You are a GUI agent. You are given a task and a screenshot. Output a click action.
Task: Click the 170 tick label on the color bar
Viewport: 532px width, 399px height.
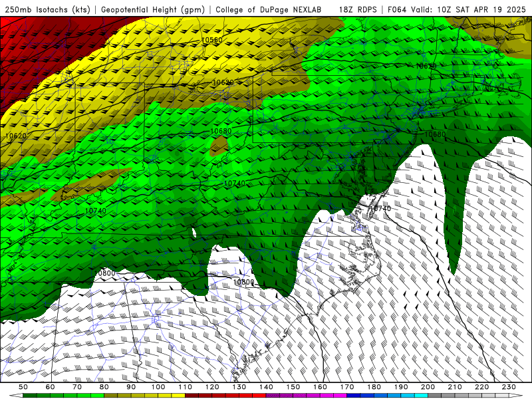347,387
